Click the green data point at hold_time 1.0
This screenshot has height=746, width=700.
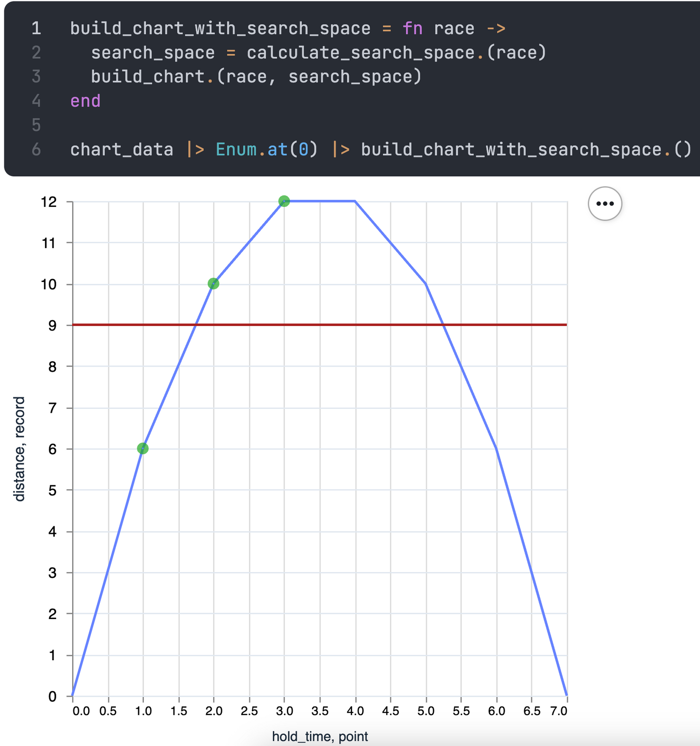(143, 448)
